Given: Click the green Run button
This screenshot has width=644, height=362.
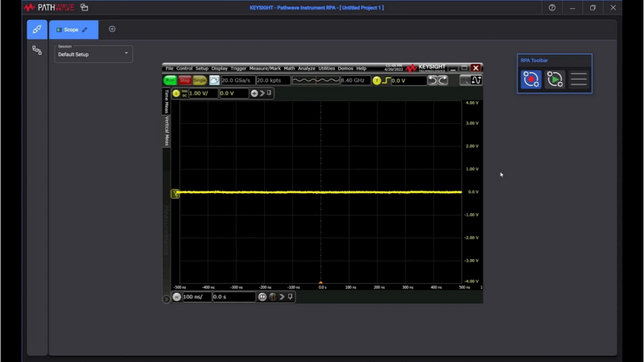Looking at the screenshot, I should pyautogui.click(x=170, y=80).
